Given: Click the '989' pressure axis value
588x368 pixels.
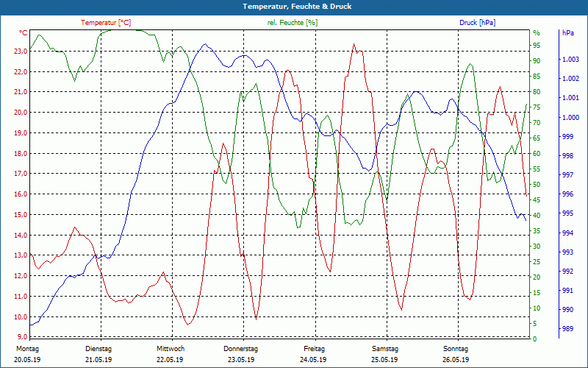Looking at the screenshot, I should point(568,329).
